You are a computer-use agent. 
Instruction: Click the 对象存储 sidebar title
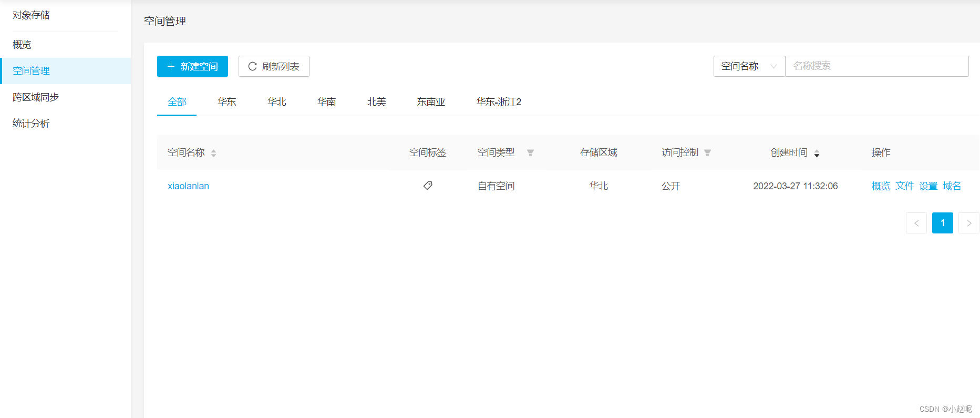(31, 15)
